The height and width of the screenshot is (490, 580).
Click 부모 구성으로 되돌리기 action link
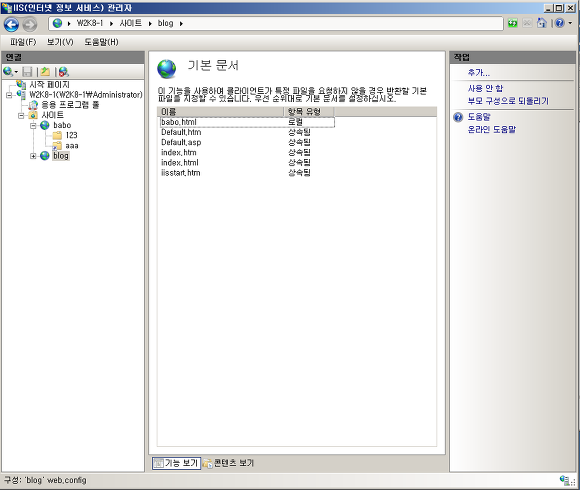tap(508, 101)
